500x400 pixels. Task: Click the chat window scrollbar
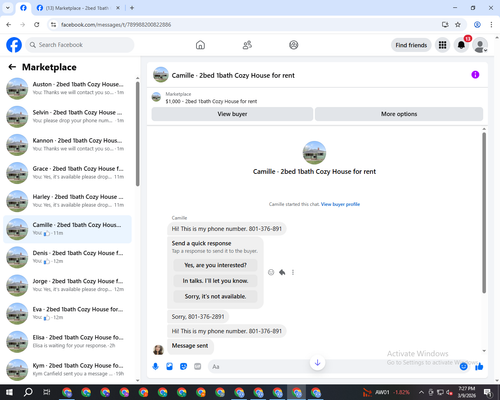pos(484,213)
